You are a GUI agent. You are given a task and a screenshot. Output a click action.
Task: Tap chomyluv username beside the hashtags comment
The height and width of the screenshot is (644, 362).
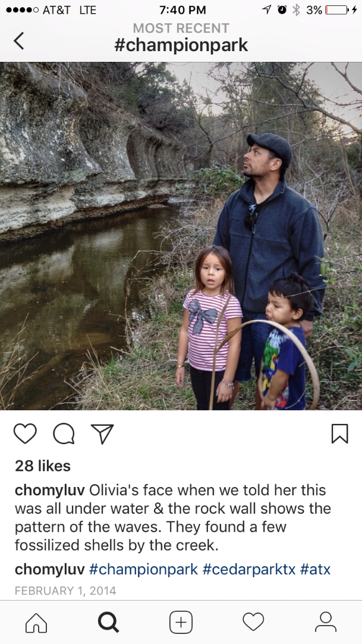click(x=50, y=570)
